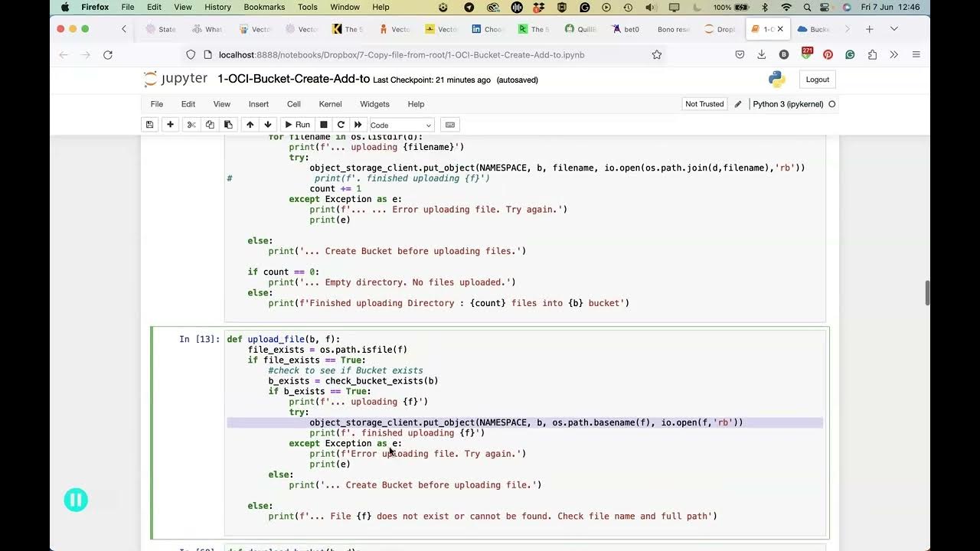
Task: Cut the selected cells with the scissors icon
Action: coord(191,125)
